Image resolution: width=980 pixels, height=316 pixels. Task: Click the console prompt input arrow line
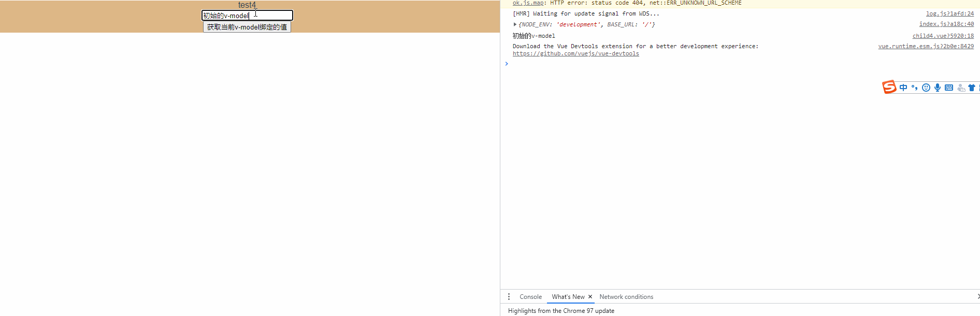(x=740, y=64)
